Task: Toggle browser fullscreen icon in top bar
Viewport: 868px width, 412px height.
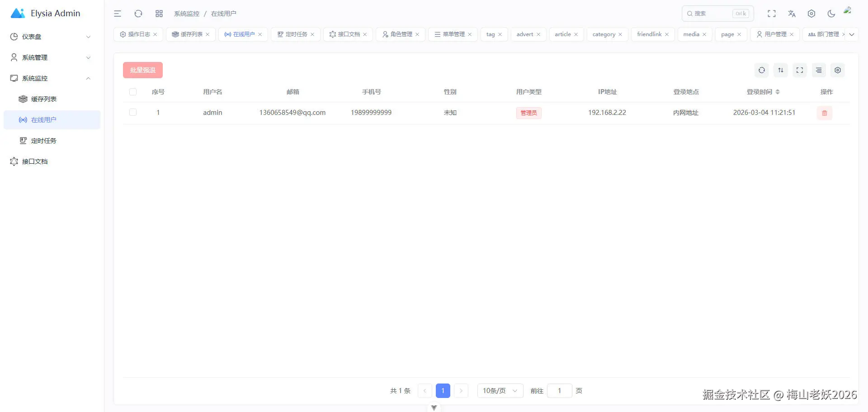Action: (772, 14)
